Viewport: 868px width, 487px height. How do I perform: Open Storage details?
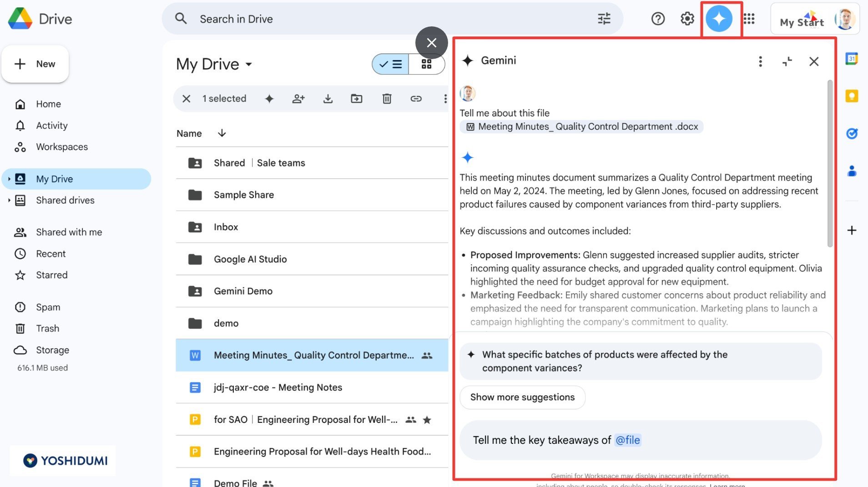(53, 350)
